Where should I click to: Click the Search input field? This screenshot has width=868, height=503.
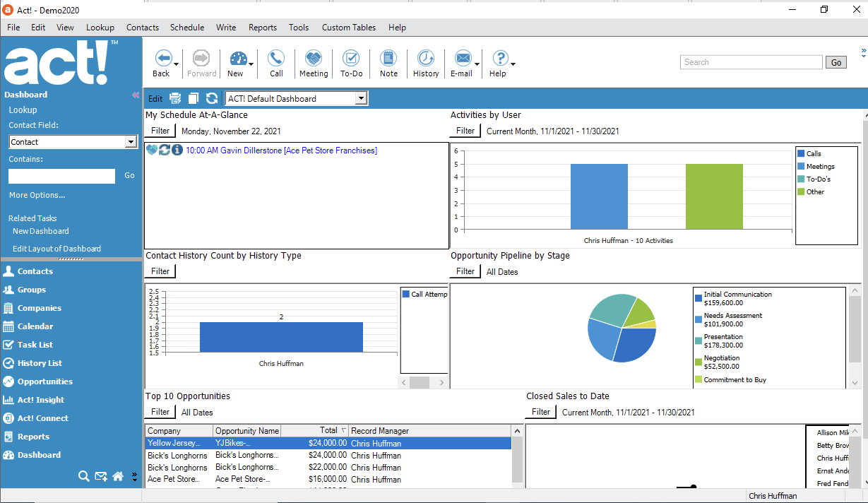(x=750, y=62)
